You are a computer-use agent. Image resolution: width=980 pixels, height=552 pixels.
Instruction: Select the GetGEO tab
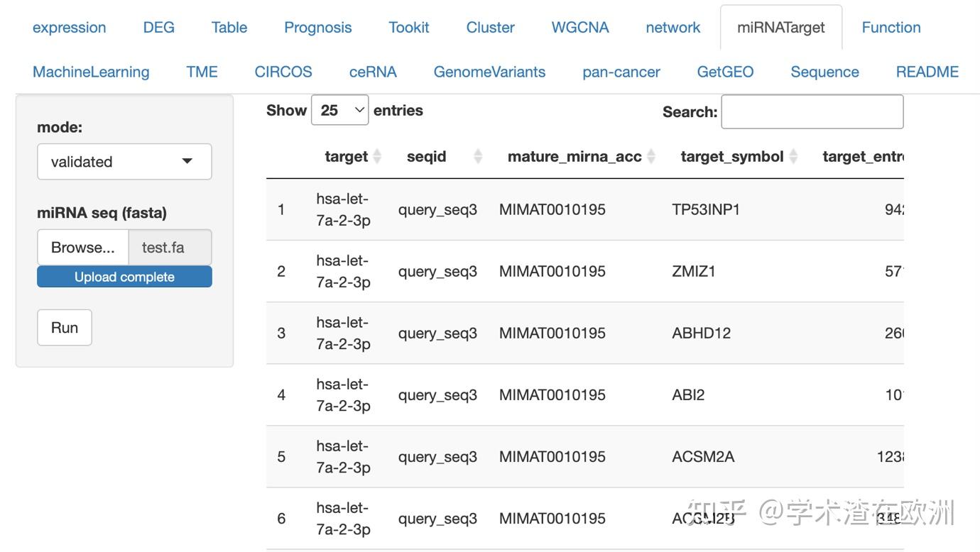[725, 72]
